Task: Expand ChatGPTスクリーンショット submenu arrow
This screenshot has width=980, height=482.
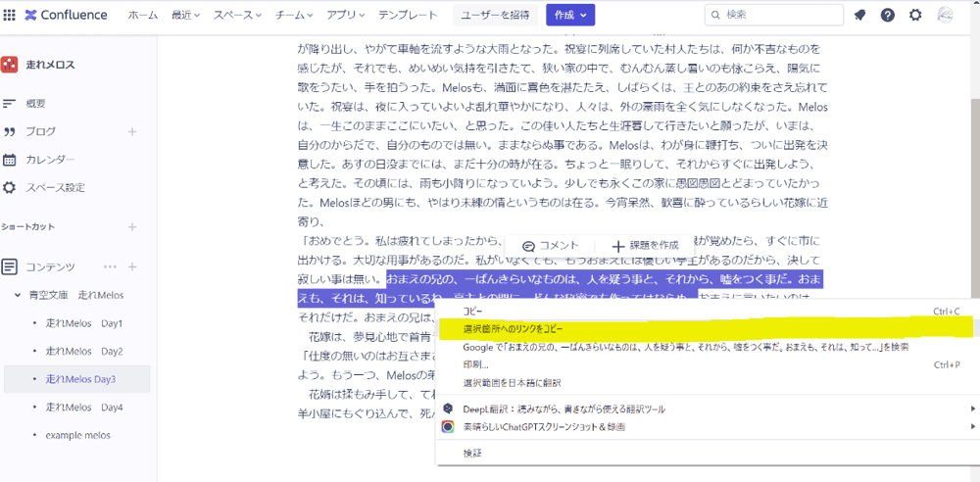Action: (x=972, y=427)
